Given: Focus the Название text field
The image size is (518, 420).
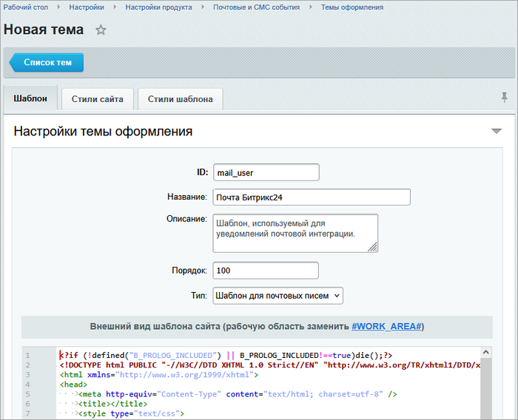Looking at the screenshot, I should coord(311,197).
